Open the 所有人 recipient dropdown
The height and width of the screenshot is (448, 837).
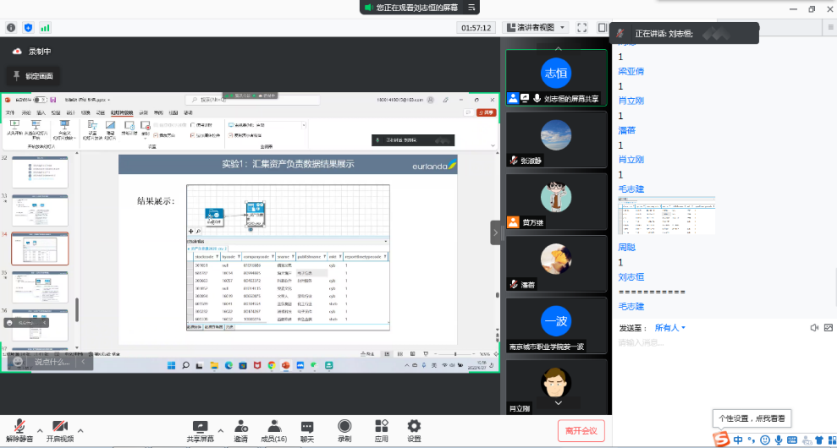click(670, 328)
